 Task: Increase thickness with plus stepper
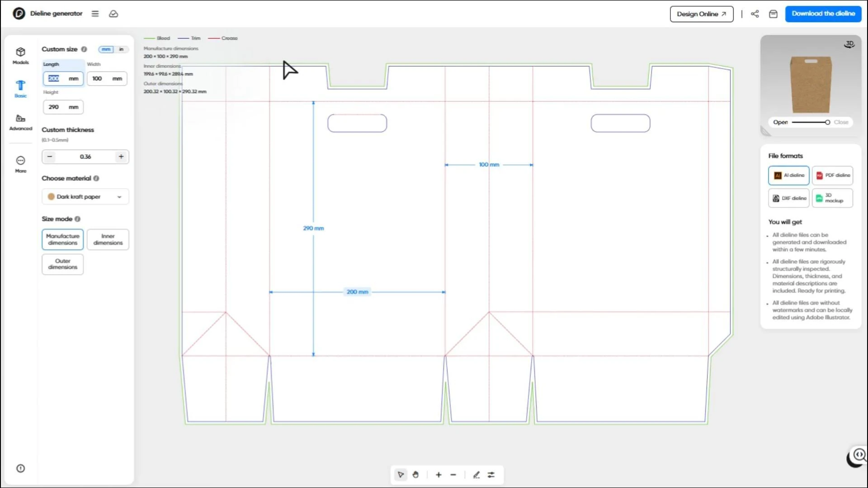point(121,156)
